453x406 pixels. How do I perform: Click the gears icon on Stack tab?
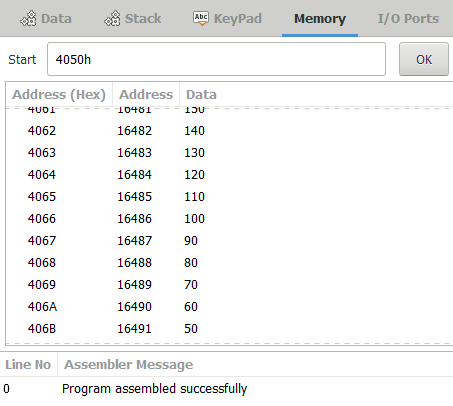tap(112, 18)
